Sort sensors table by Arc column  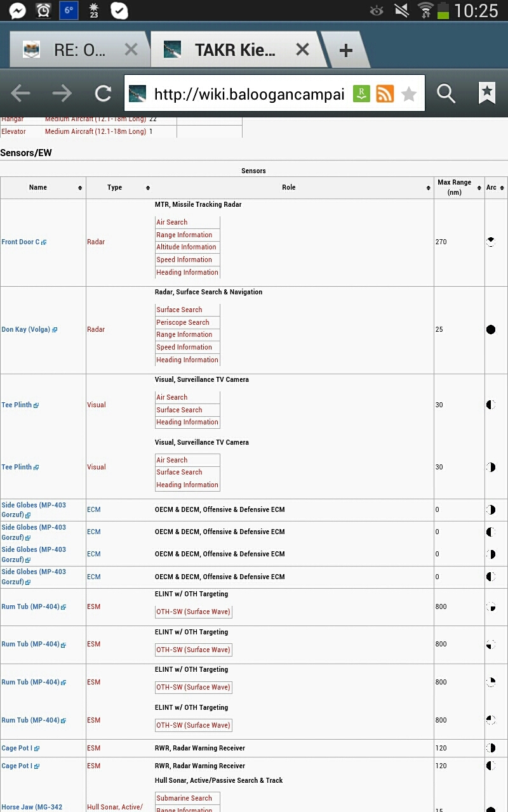[496, 188]
